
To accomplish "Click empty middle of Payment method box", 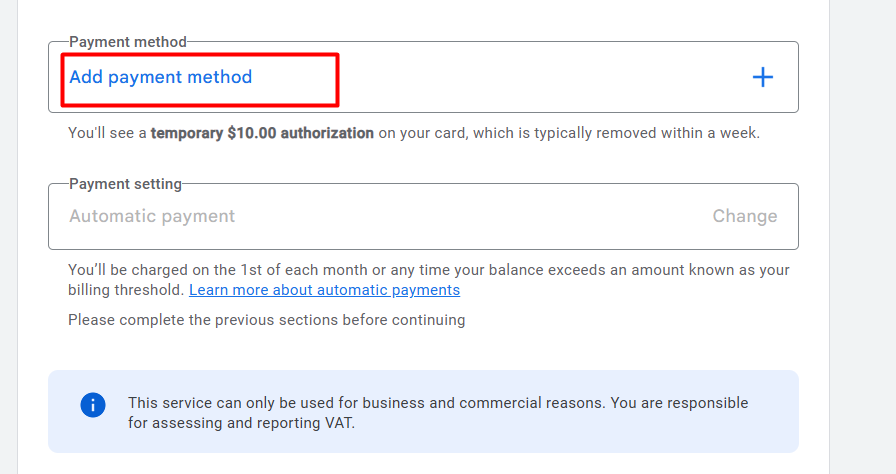I will coord(500,77).
